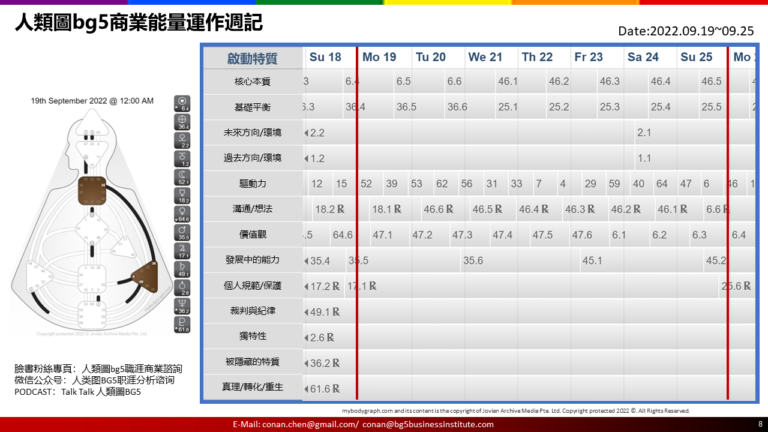
Task: Click the Sun planet icon showing 6.4
Action: [183, 101]
